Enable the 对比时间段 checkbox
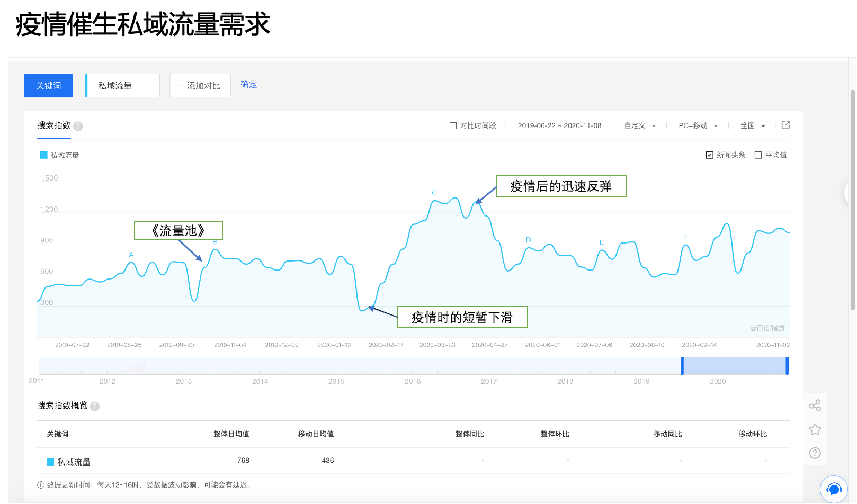 [x=453, y=126]
